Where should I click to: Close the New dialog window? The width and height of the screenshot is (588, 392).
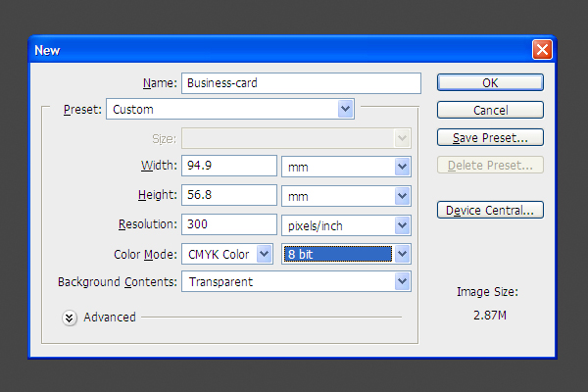coord(542,50)
